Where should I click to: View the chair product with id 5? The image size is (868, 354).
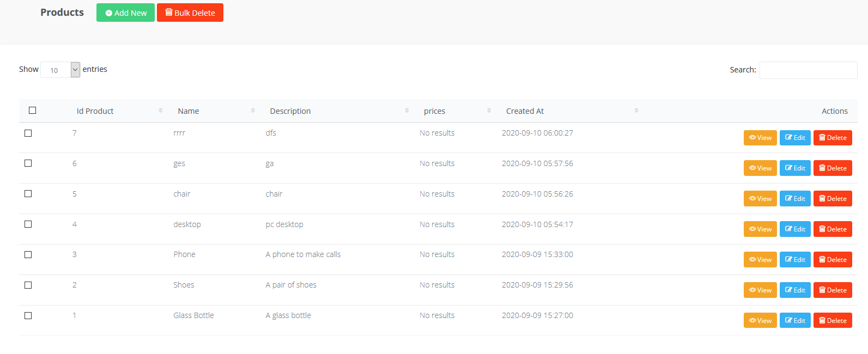[x=760, y=199]
